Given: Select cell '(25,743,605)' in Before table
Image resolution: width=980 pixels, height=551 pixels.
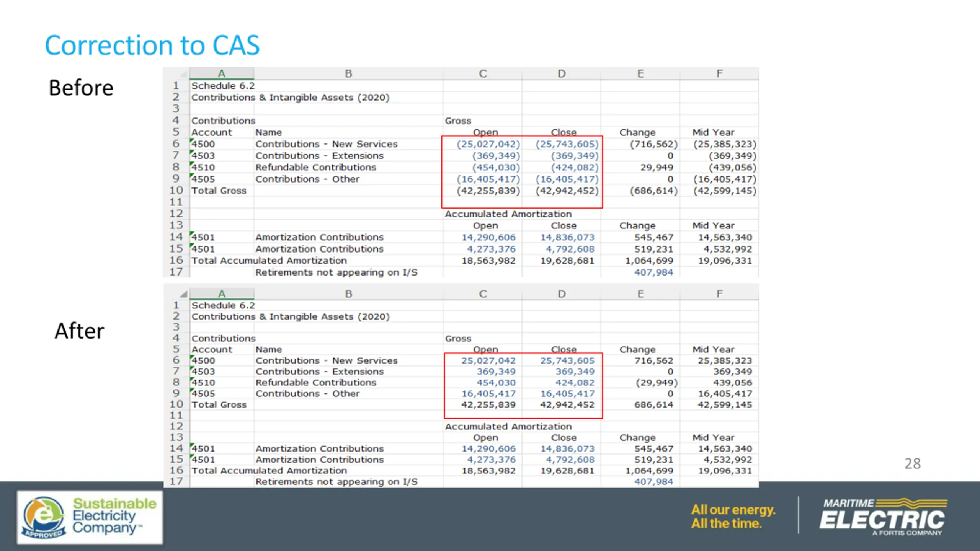Looking at the screenshot, I should click(567, 144).
